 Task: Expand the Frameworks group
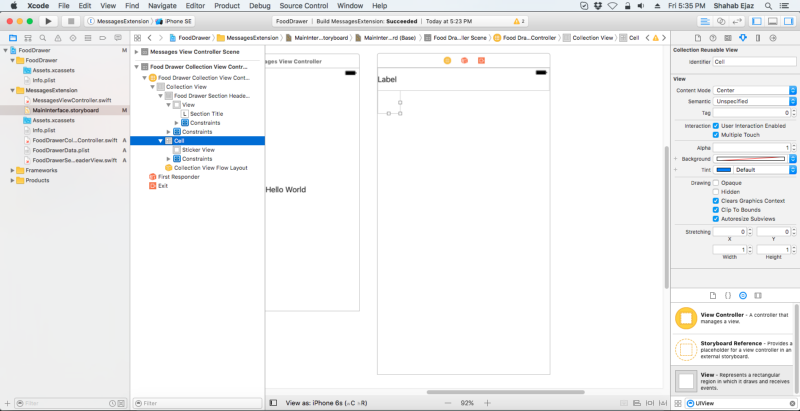click(13, 170)
